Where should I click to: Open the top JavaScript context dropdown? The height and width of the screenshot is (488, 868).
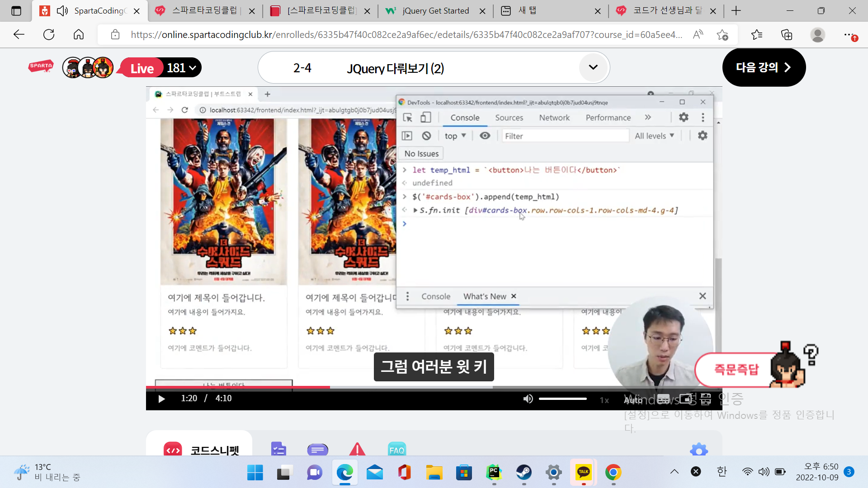[x=455, y=136]
